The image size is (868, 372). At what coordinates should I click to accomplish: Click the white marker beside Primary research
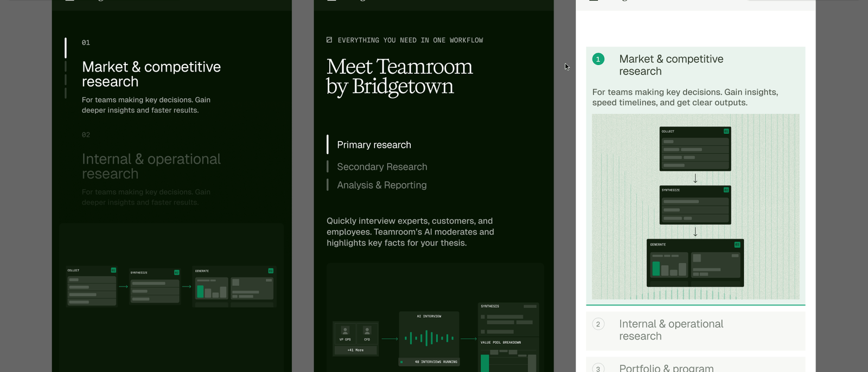coord(328,144)
